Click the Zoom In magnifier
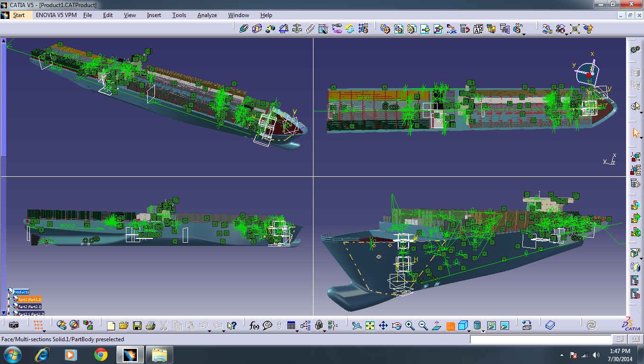This screenshot has width=644, height=364. [410, 326]
